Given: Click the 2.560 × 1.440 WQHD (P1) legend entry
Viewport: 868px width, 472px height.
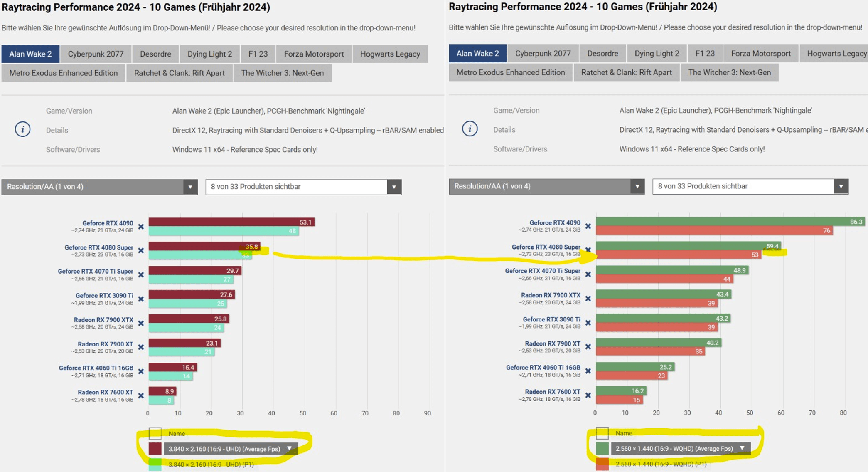Looking at the screenshot, I should coord(661,464).
